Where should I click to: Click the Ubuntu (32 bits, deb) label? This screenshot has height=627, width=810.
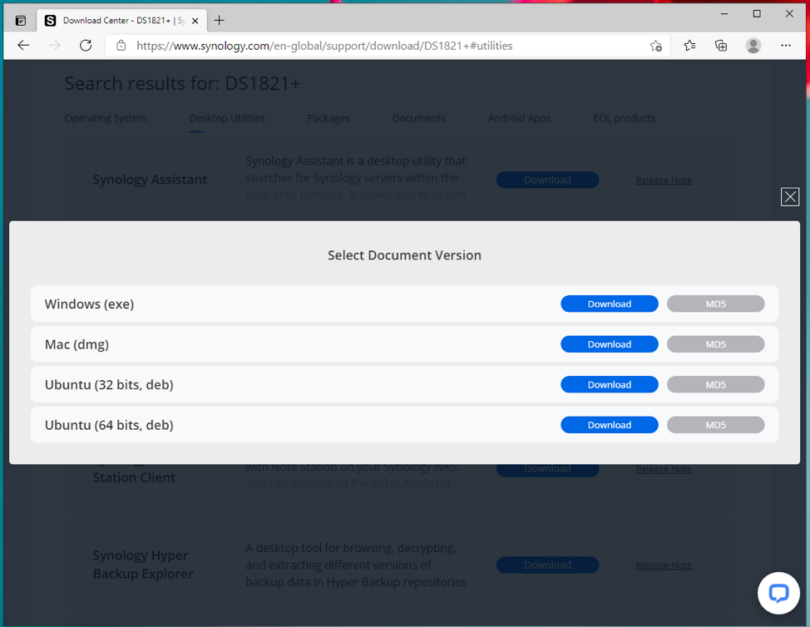click(109, 384)
